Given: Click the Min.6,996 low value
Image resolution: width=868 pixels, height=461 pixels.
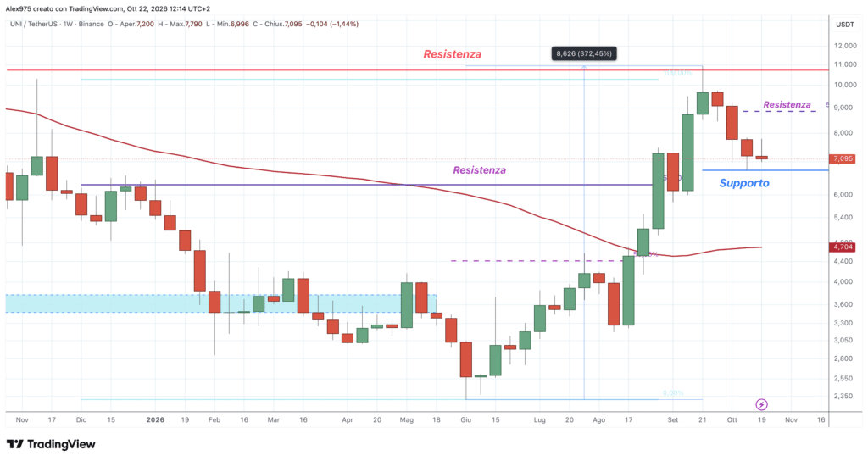Looking at the screenshot, I should click(232, 25).
